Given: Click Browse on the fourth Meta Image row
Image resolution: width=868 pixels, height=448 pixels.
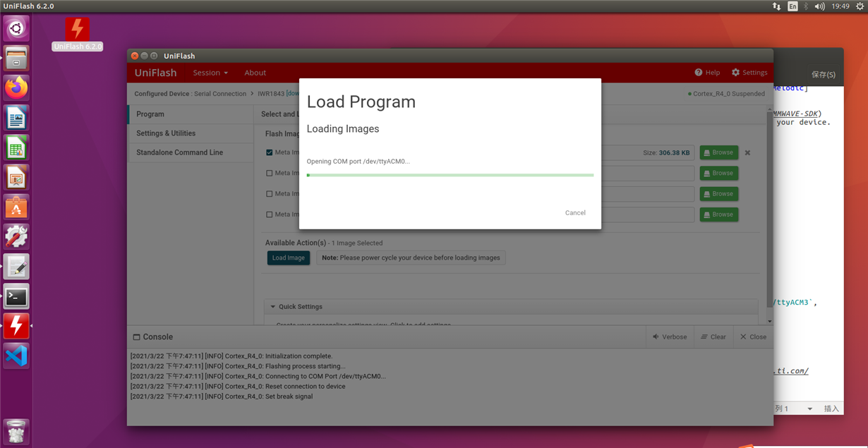Looking at the screenshot, I should click(719, 214).
